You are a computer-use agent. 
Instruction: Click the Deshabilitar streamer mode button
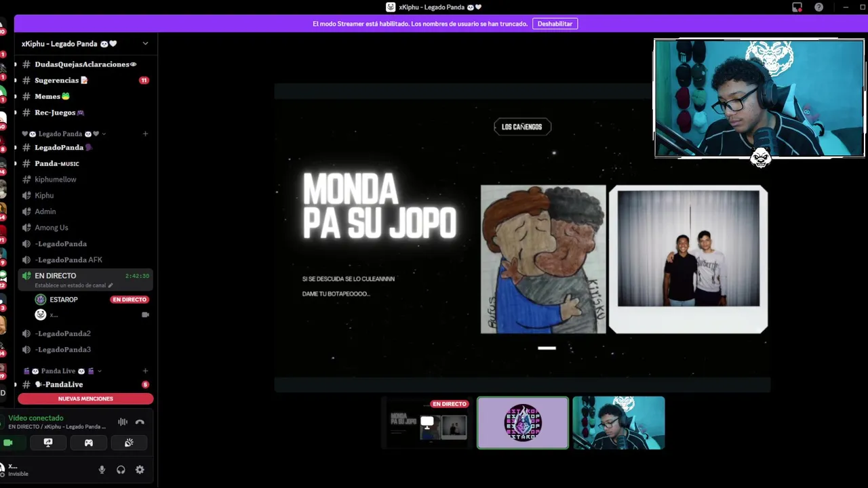pos(555,24)
